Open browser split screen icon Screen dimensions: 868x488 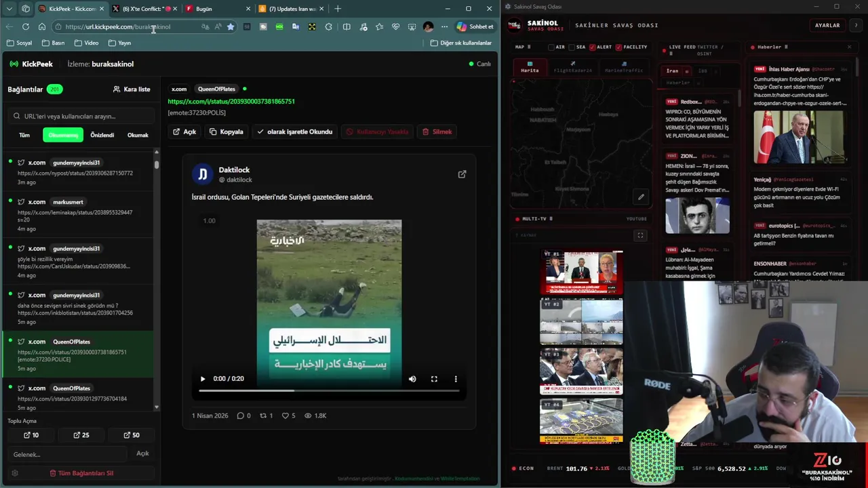point(347,26)
